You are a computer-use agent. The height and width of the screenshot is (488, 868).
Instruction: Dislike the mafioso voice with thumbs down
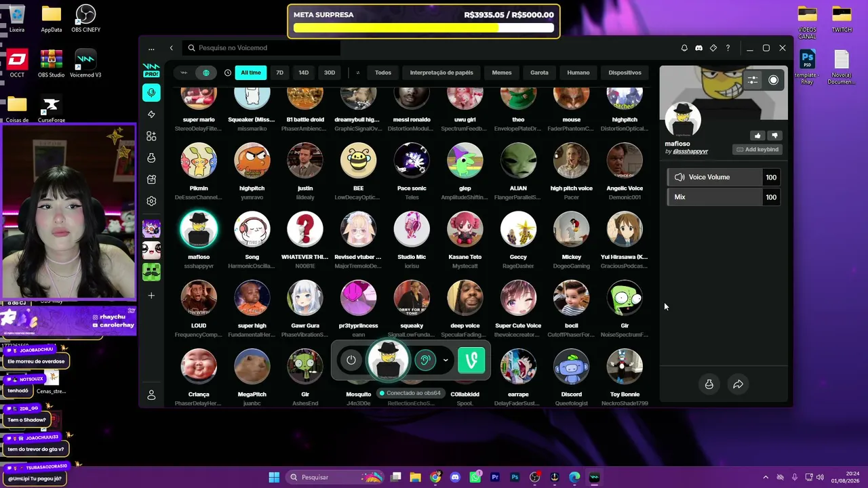point(774,136)
